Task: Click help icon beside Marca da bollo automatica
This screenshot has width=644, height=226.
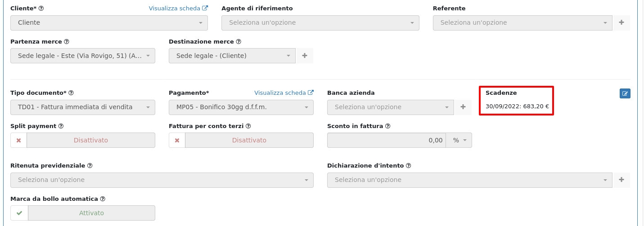Action: pos(103,199)
